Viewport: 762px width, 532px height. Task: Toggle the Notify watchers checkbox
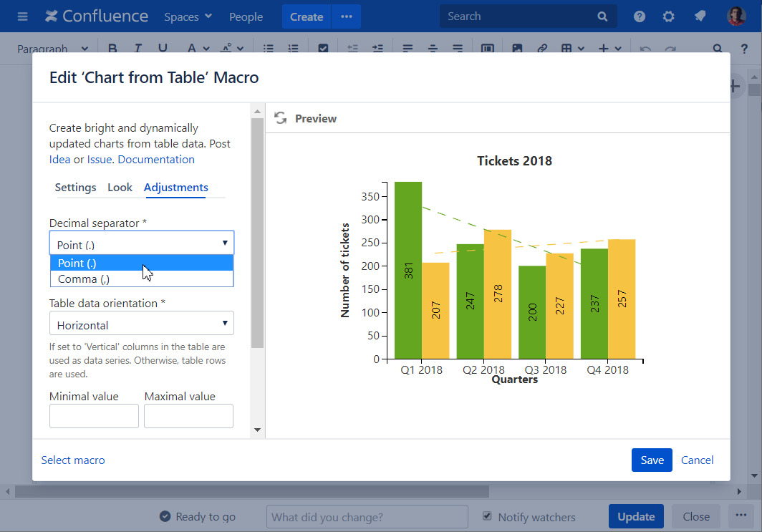[x=488, y=516]
